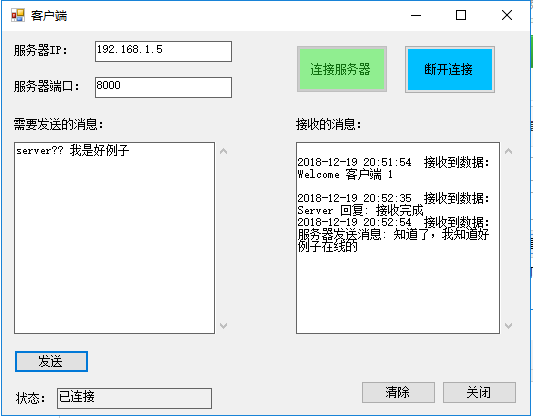
Task: Click up arrow of received messages scrollbar
Action: 509,151
